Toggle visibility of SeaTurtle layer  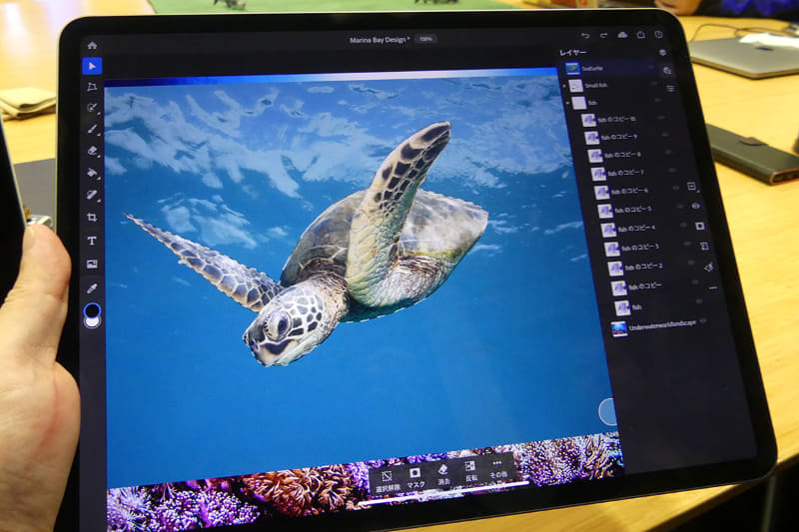coord(651,66)
